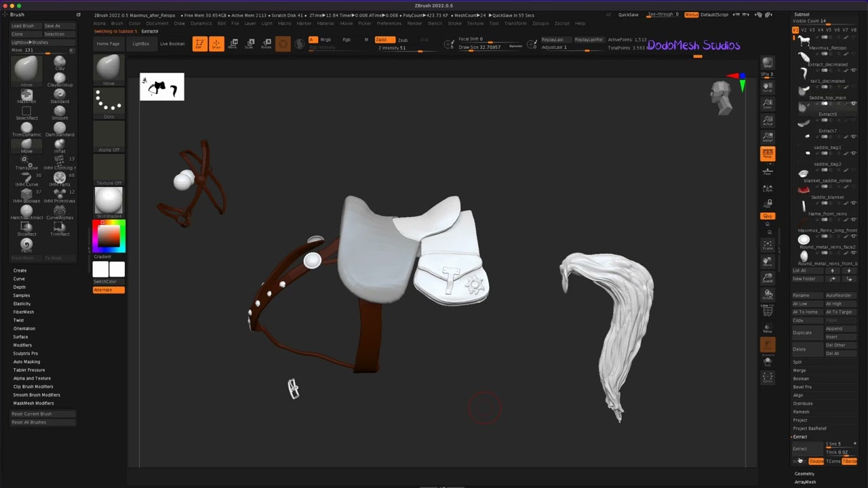Screen dimensions: 868x488
Task: Click the Actual size navigation icon
Action: tap(768, 120)
